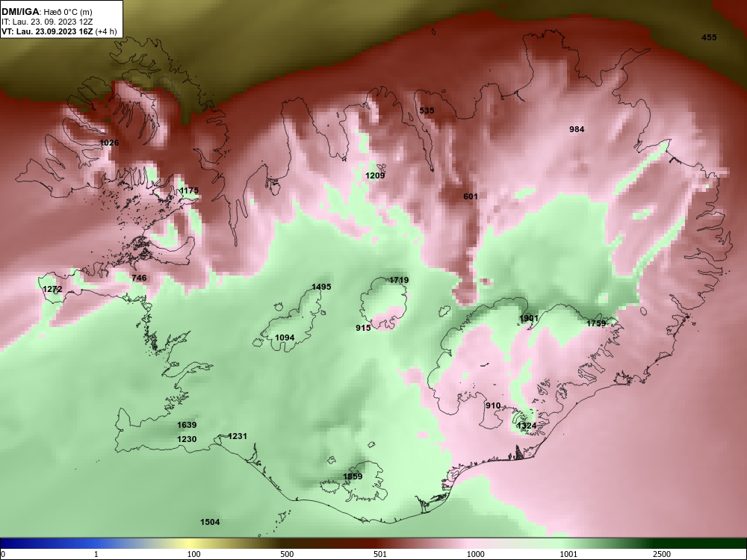Image resolution: width=747 pixels, height=560 pixels.
Task: Click the map value 1901
Action: point(529,318)
